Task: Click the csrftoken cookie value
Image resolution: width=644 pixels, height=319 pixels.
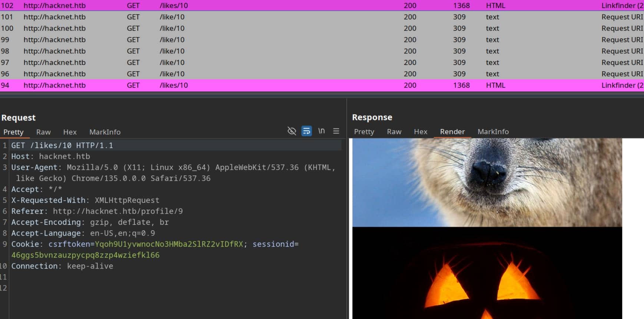Action: click(x=169, y=244)
